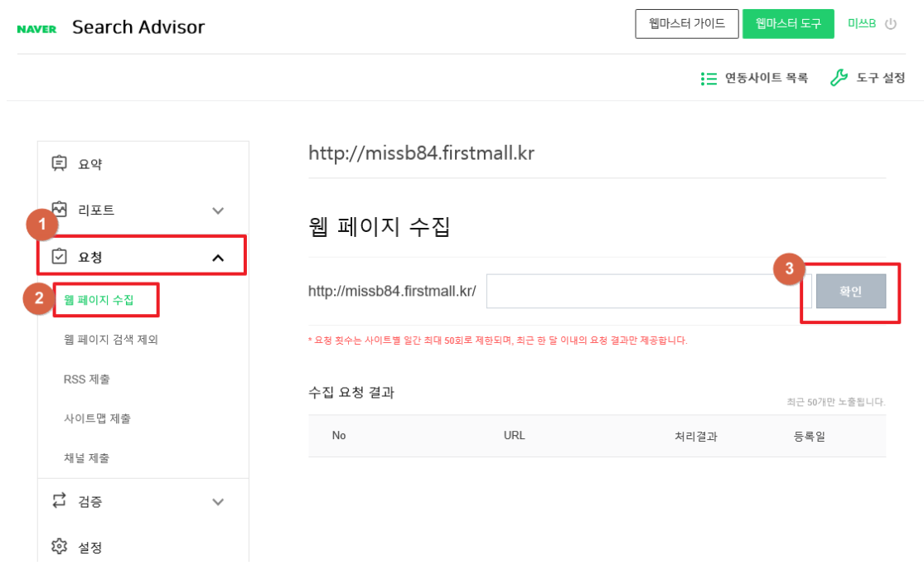Click the 요약 summary icon

[x=59, y=163]
